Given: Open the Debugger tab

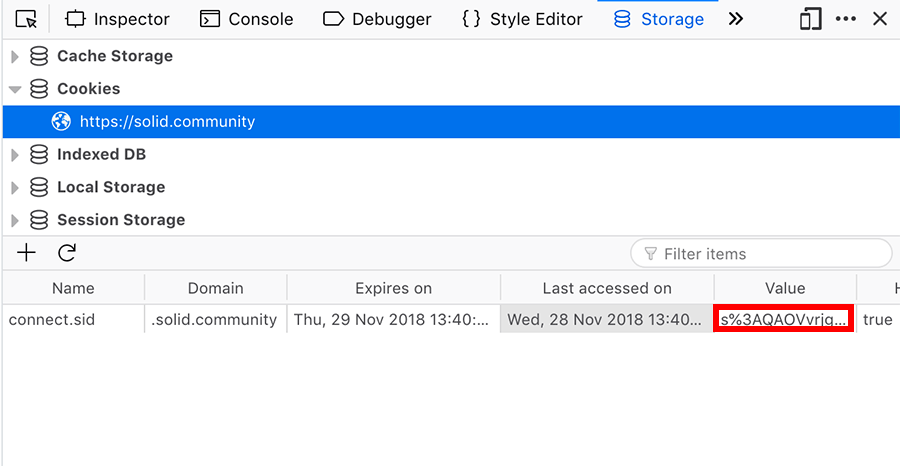Looking at the screenshot, I should pyautogui.click(x=377, y=20).
